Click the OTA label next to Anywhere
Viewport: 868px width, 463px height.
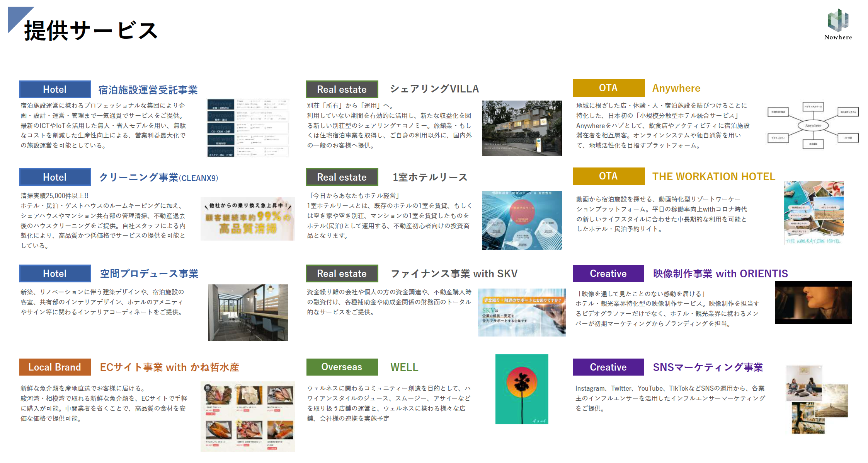[608, 88]
